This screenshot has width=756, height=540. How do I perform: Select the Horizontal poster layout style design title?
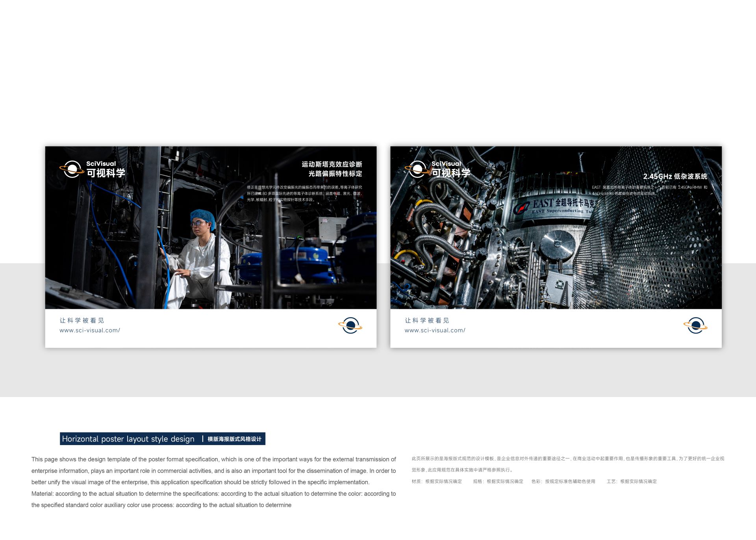[128, 439]
